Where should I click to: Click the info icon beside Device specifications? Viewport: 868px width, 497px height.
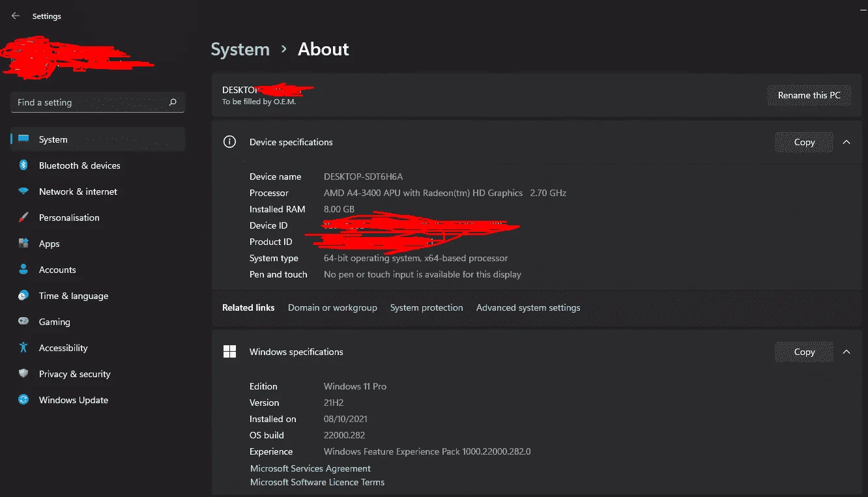[x=229, y=141]
